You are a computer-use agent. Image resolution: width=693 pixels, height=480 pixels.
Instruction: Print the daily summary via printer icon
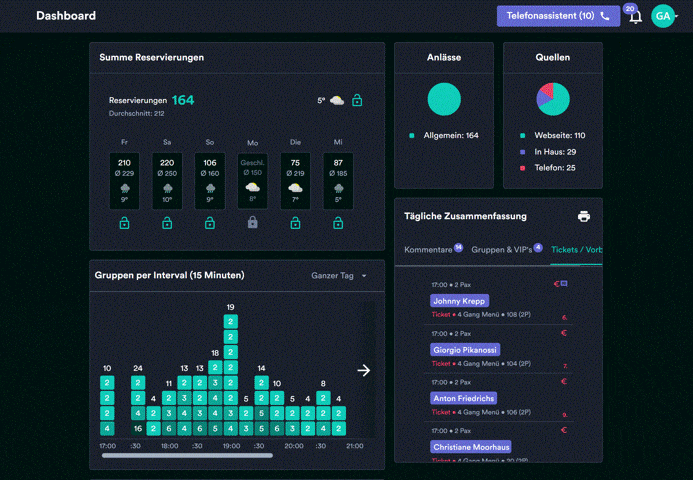tap(584, 216)
